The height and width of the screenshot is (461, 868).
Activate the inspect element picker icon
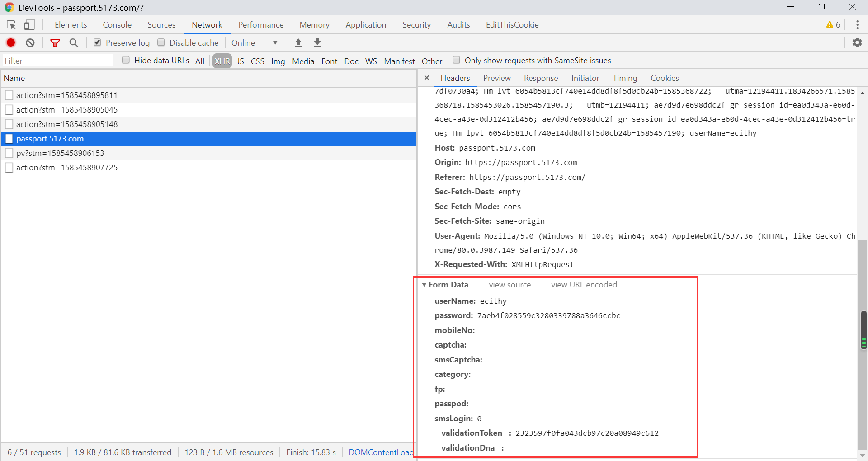pos(11,25)
